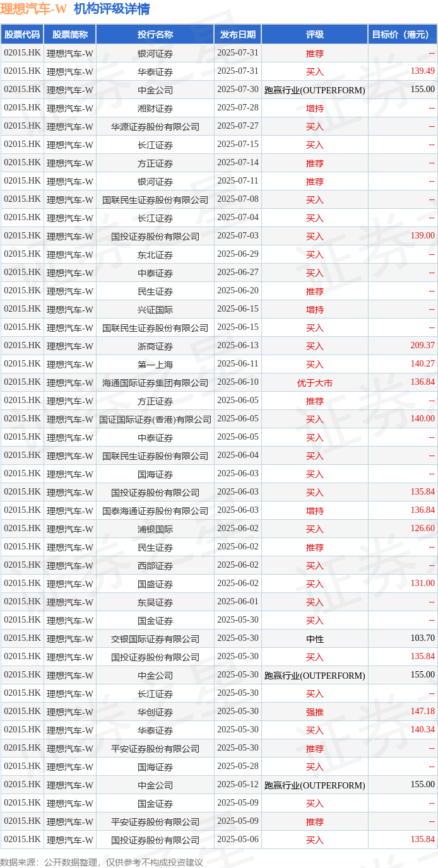The width and height of the screenshot is (438, 868).
Task: Select 海通国际证券集团有限公司 broker cell
Action: click(x=155, y=383)
